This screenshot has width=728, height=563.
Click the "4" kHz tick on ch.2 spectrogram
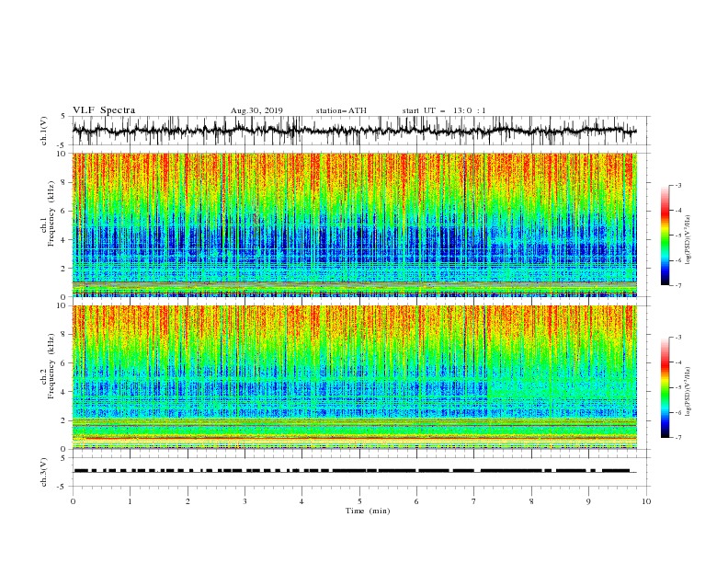tap(63, 392)
